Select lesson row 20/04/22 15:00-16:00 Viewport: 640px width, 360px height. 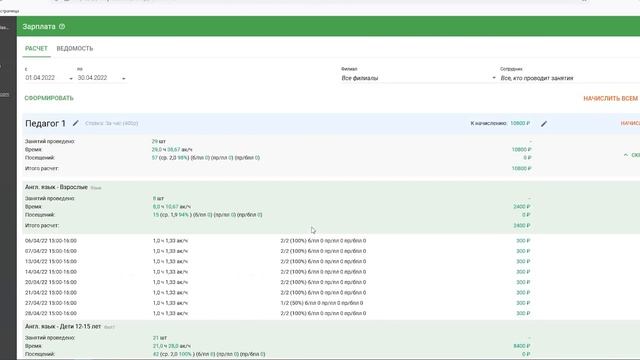click(x=278, y=282)
